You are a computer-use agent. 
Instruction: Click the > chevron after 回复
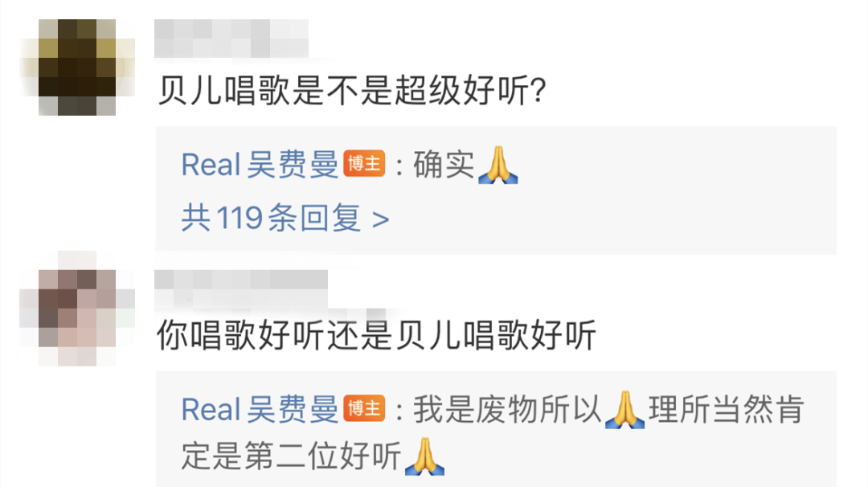(x=380, y=220)
